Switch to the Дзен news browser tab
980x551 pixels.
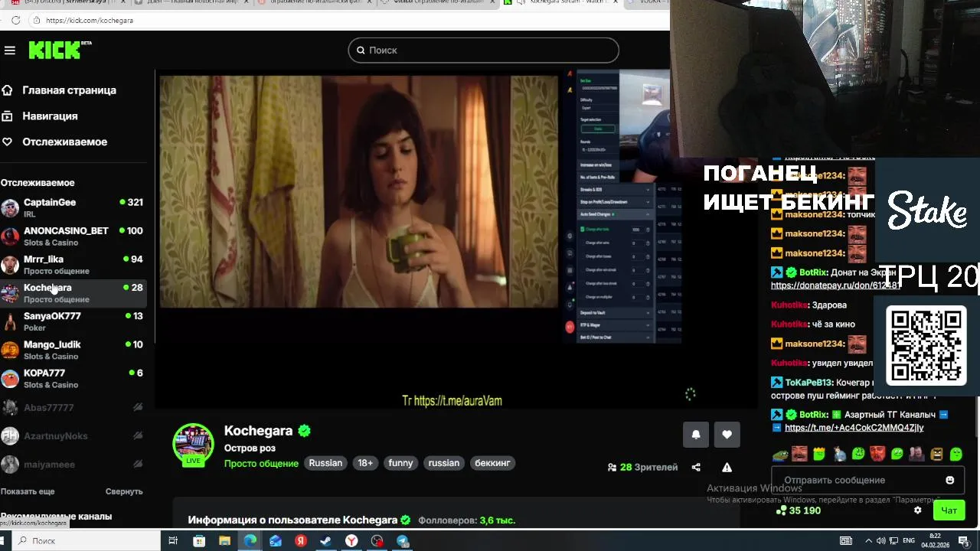point(191,3)
